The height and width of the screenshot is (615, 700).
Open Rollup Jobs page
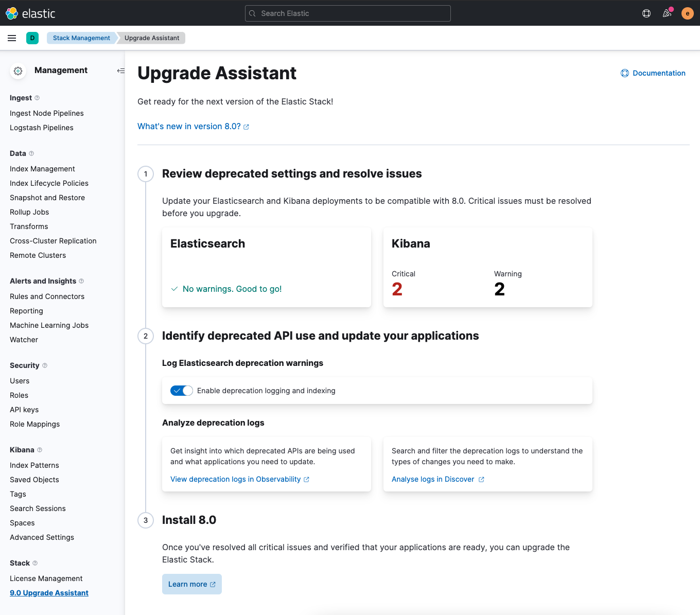pyautogui.click(x=29, y=212)
